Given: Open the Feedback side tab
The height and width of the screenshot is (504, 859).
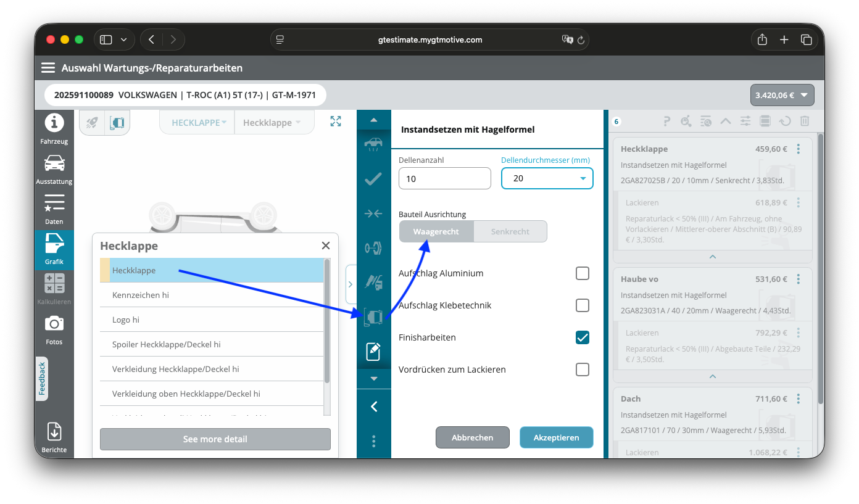Looking at the screenshot, I should [42, 379].
